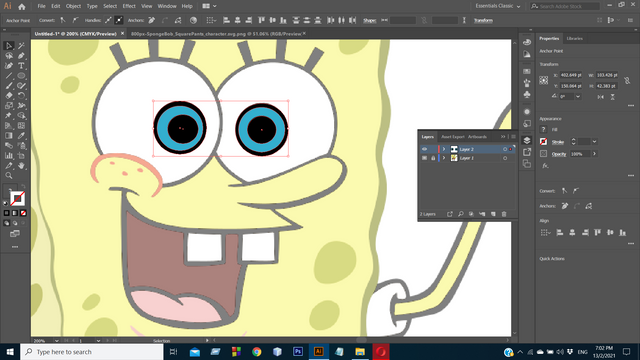Click the Stroke link in Appearance
The image size is (640, 360).
558,142
